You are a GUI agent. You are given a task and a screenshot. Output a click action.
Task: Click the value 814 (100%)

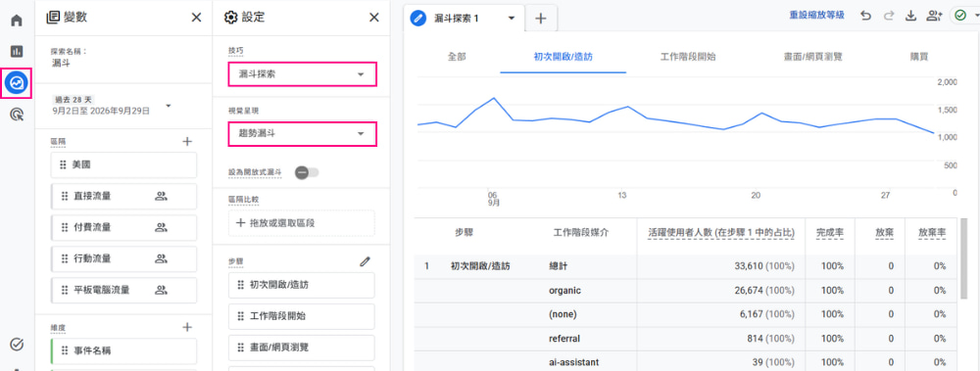[x=770, y=339]
